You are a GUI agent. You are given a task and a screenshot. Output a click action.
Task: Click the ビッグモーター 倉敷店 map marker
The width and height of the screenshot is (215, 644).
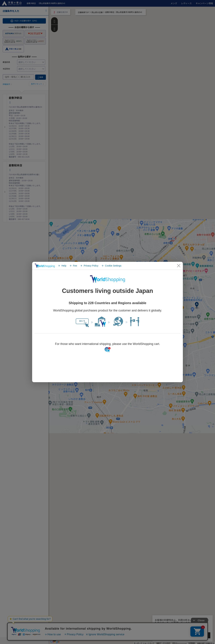[x=83, y=252]
